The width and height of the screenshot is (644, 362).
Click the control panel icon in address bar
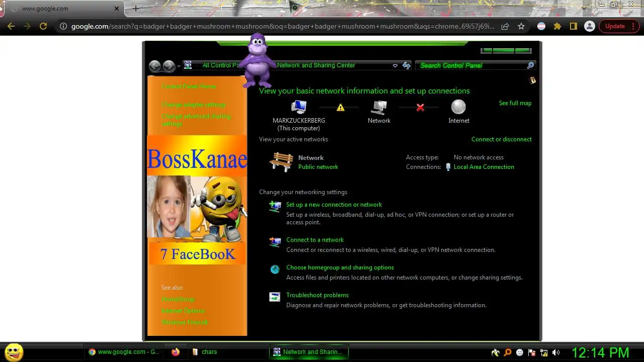pyautogui.click(x=188, y=65)
